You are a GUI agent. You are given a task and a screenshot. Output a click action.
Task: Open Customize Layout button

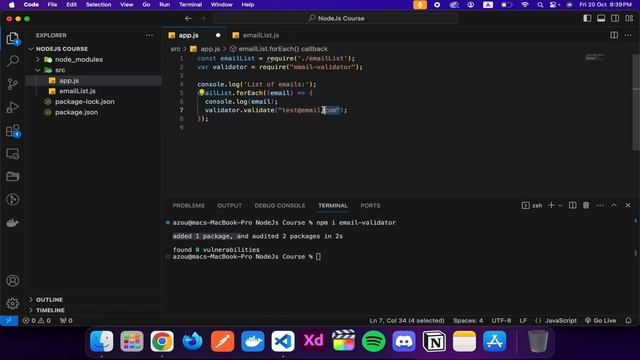pos(629,18)
